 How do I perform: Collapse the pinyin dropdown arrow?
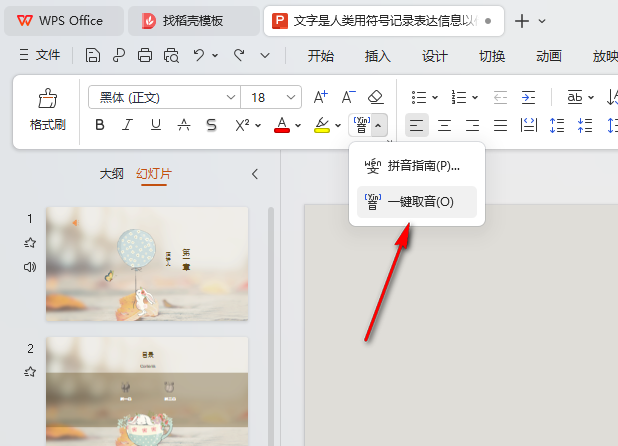click(x=378, y=126)
